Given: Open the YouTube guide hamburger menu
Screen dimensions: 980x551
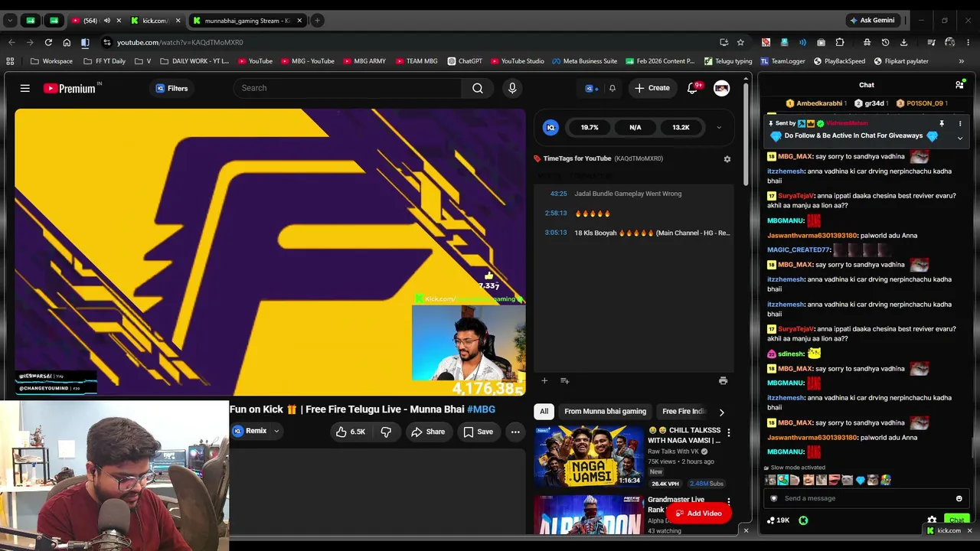Looking at the screenshot, I should 25,89.
